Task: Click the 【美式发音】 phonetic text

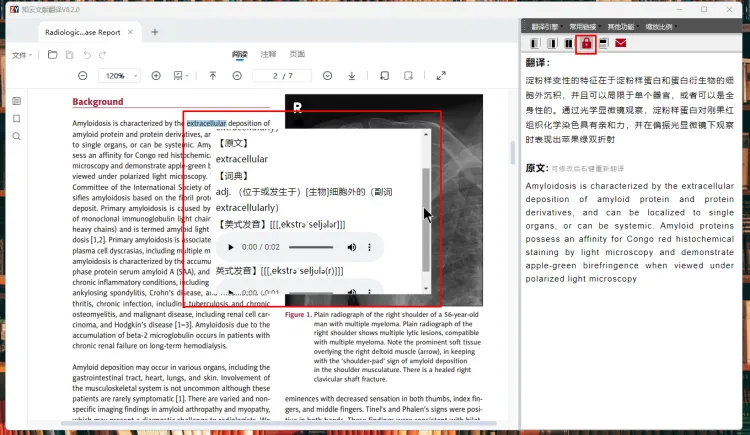Action: coord(281,224)
